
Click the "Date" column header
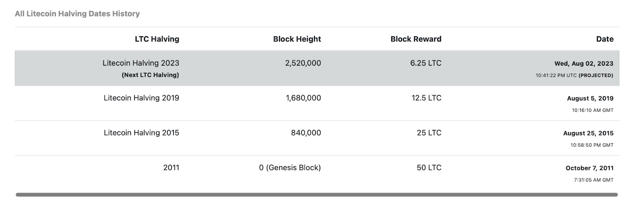click(605, 39)
